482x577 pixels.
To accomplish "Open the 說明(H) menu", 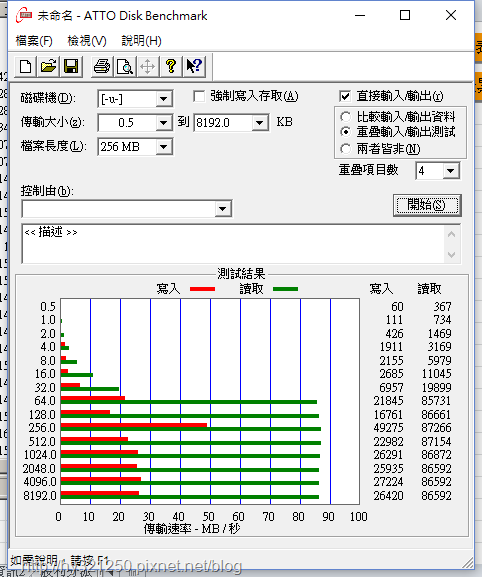I will click(142, 40).
